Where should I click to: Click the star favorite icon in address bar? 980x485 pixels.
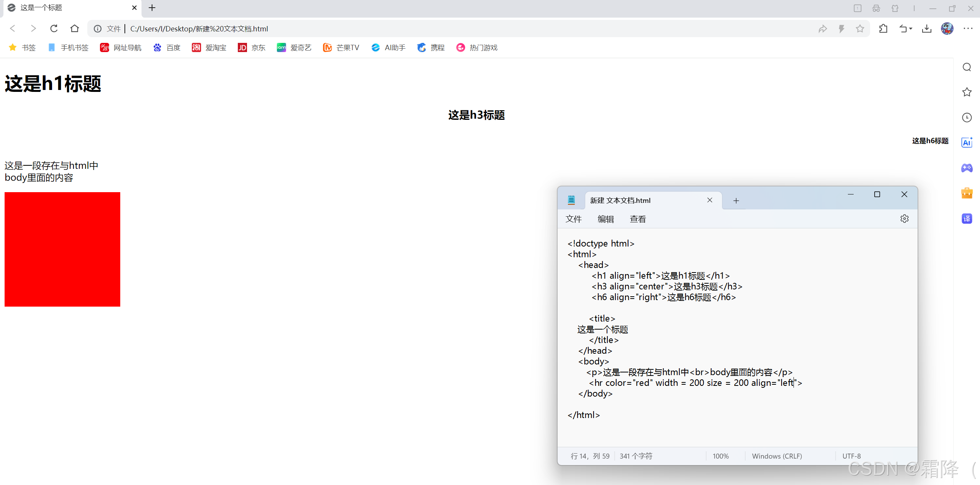click(860, 29)
